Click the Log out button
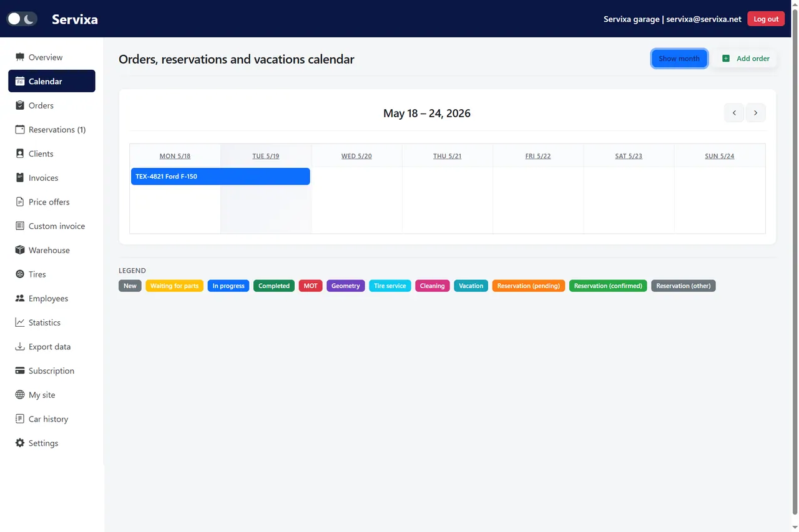Viewport: 799px width, 532px height. click(766, 19)
